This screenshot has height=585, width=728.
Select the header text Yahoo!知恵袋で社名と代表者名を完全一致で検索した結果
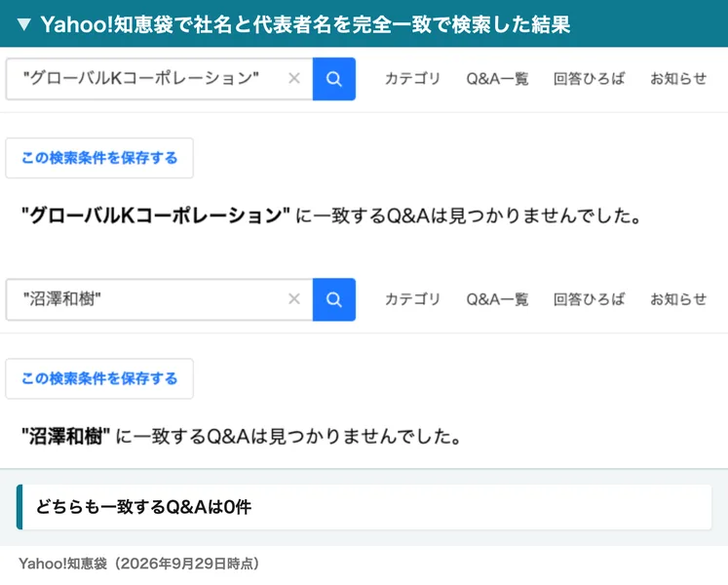pyautogui.click(x=305, y=24)
